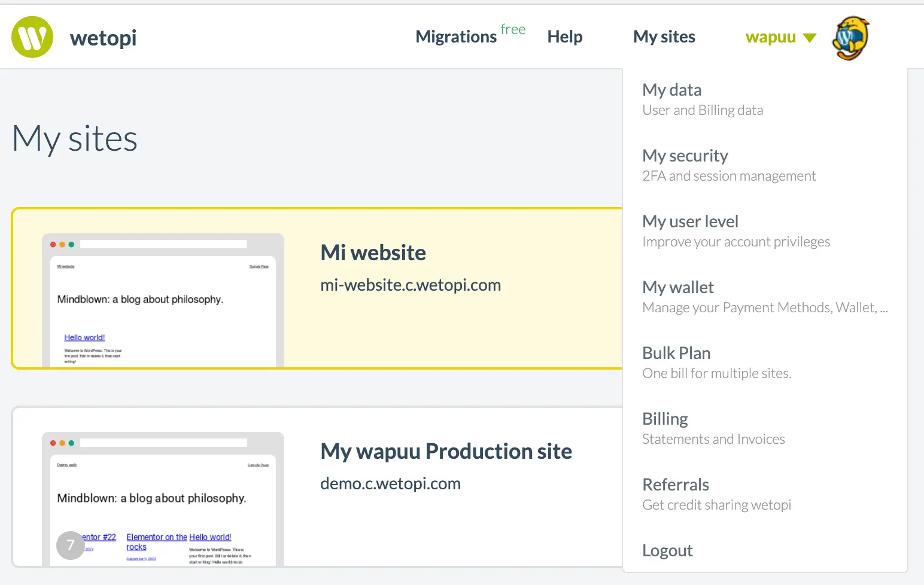Click Logout in the dropdown
The width and height of the screenshot is (924, 585).
[667, 550]
